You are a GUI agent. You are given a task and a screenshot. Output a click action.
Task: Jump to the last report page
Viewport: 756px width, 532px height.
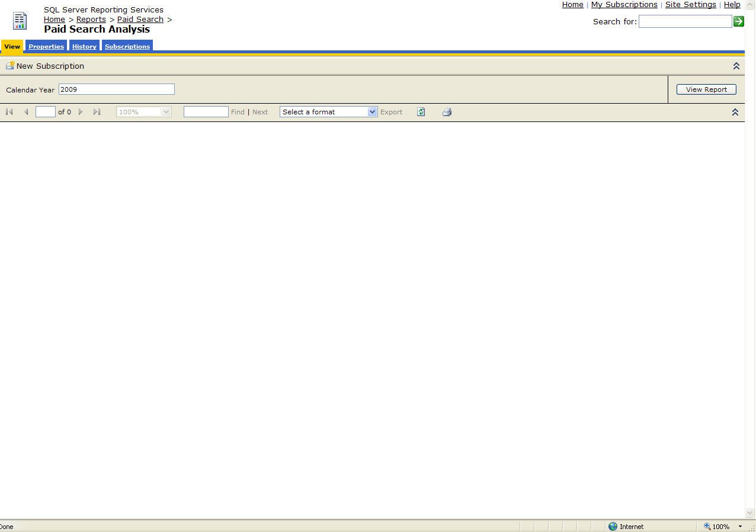coord(97,111)
